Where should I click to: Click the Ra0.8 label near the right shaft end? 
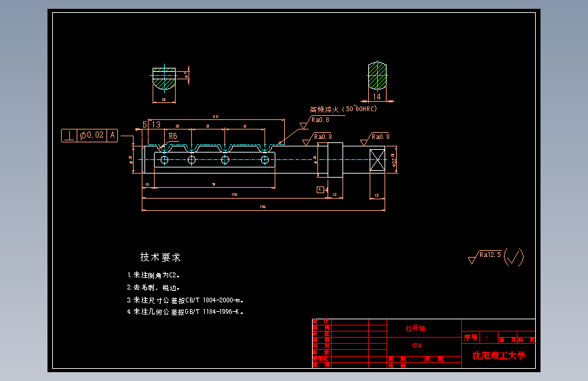(380, 136)
